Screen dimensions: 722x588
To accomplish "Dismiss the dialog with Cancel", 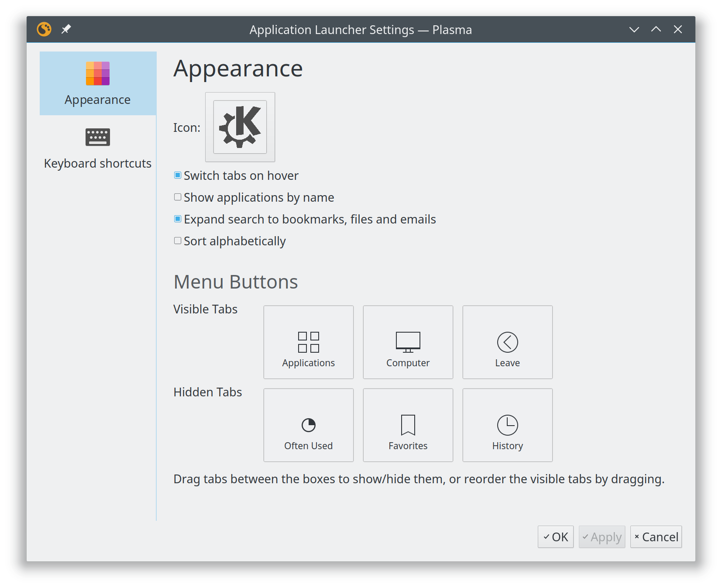I will pos(656,536).
